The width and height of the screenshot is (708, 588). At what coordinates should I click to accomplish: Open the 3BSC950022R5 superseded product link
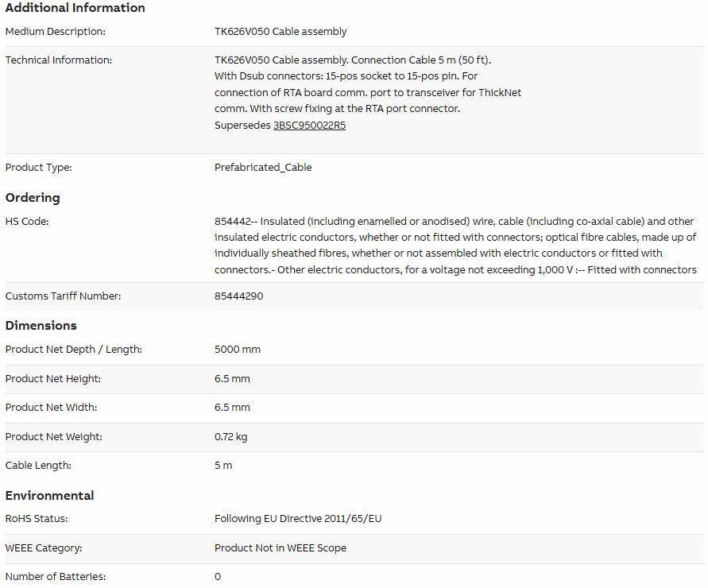(x=309, y=125)
